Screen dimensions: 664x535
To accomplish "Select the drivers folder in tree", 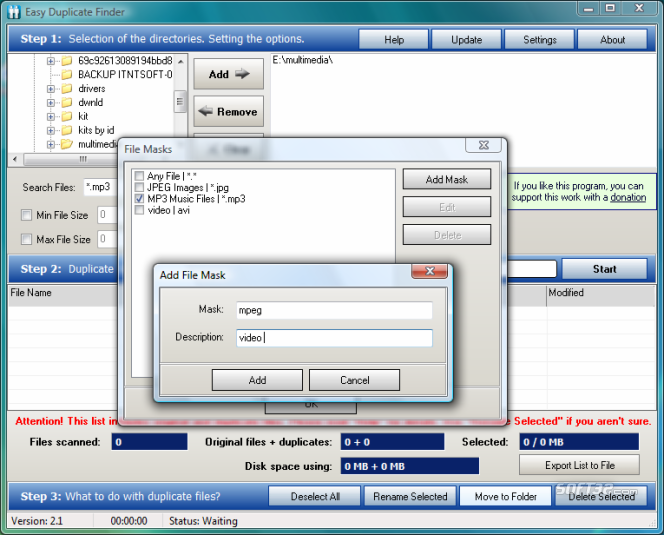I will pos(91,89).
